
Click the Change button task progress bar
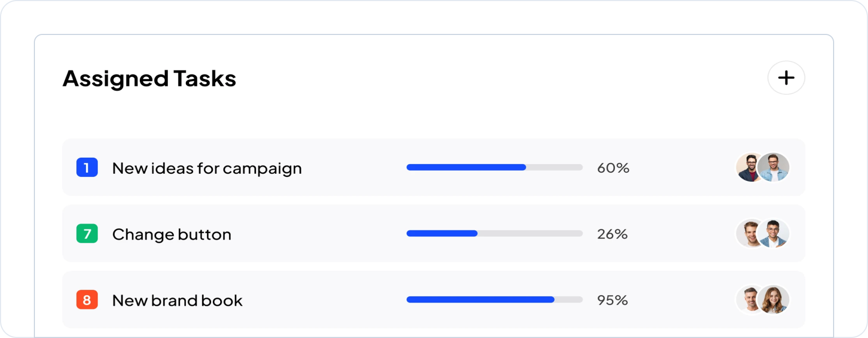click(x=494, y=234)
